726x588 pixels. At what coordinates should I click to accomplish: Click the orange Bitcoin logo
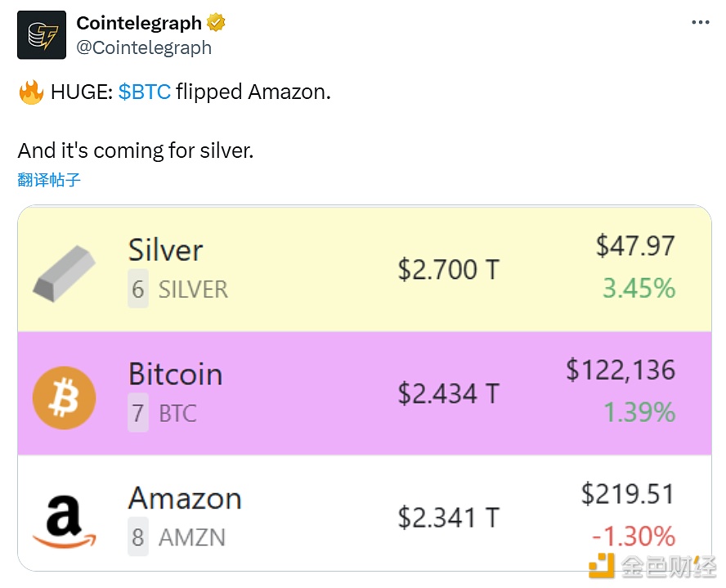65,398
